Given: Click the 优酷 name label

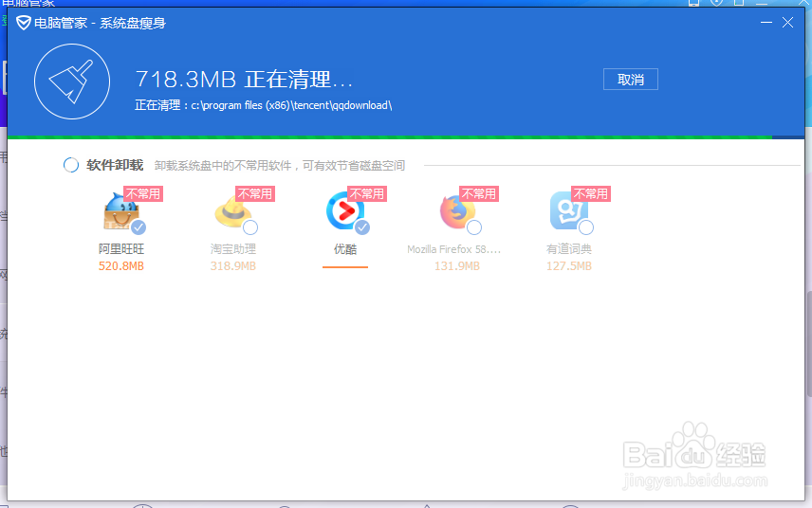Looking at the screenshot, I should pos(345,249).
